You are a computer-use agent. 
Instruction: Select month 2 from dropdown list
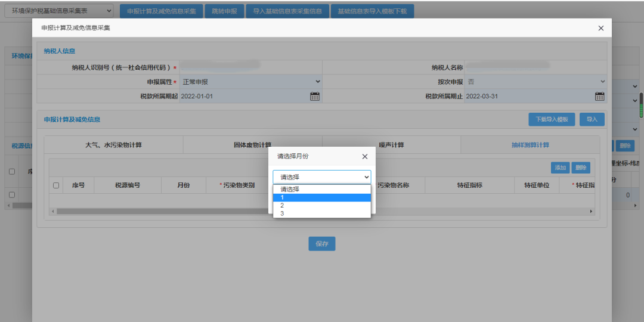[322, 205]
